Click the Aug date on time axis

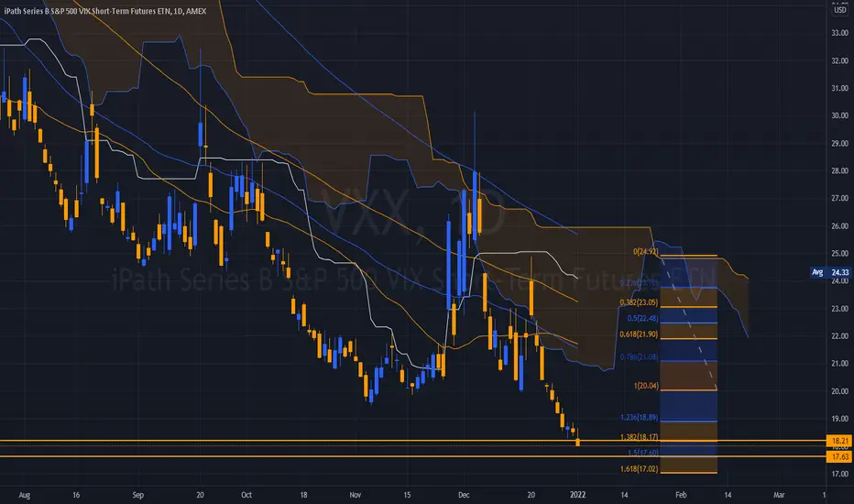[x=25, y=495]
